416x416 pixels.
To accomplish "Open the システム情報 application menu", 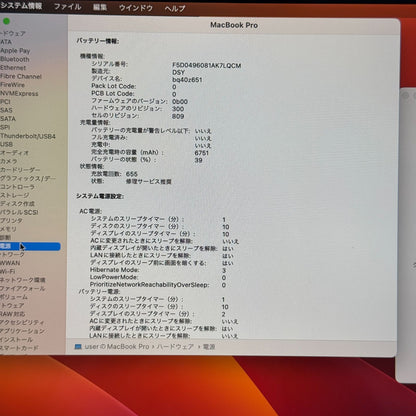I will 21,6.
